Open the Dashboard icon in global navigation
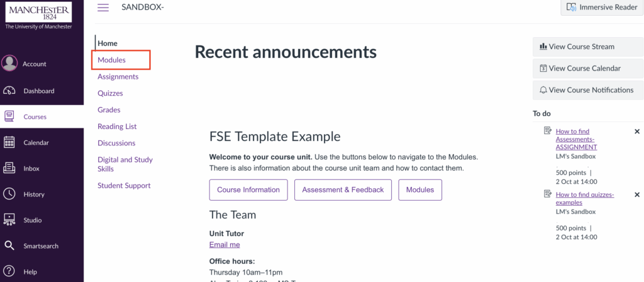Viewport: 644px width, 282px height. pos(9,91)
